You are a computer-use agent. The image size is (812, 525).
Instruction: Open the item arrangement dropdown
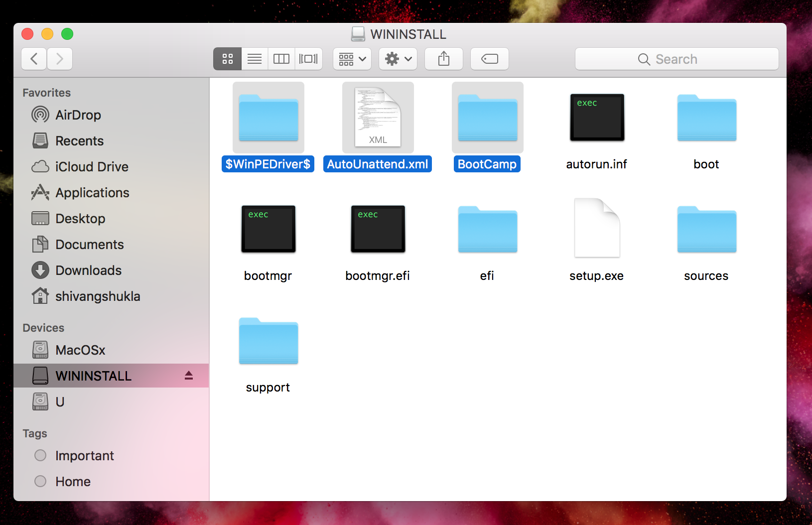tap(352, 59)
